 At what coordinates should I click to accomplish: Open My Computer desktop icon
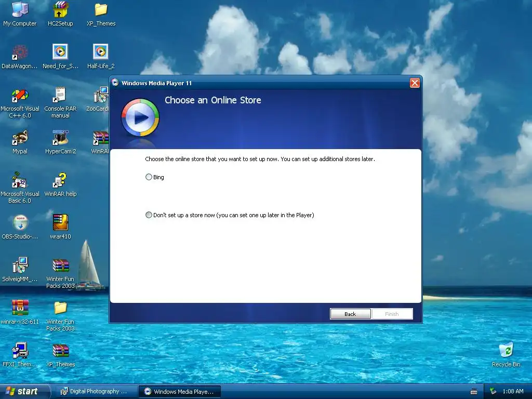[x=20, y=14]
